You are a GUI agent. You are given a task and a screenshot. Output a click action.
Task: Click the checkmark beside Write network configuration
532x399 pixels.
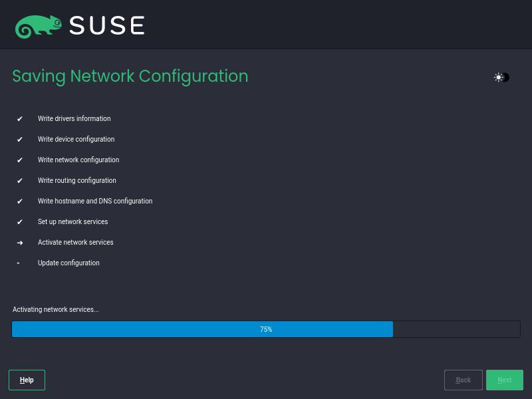19,160
